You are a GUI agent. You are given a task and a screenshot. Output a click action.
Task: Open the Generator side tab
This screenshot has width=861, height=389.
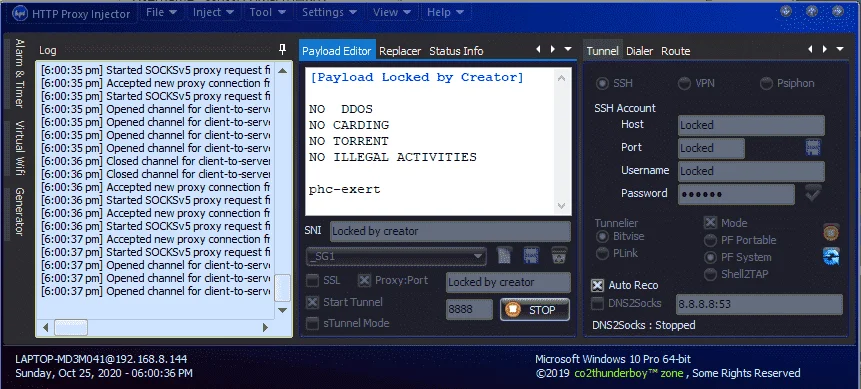(x=19, y=212)
